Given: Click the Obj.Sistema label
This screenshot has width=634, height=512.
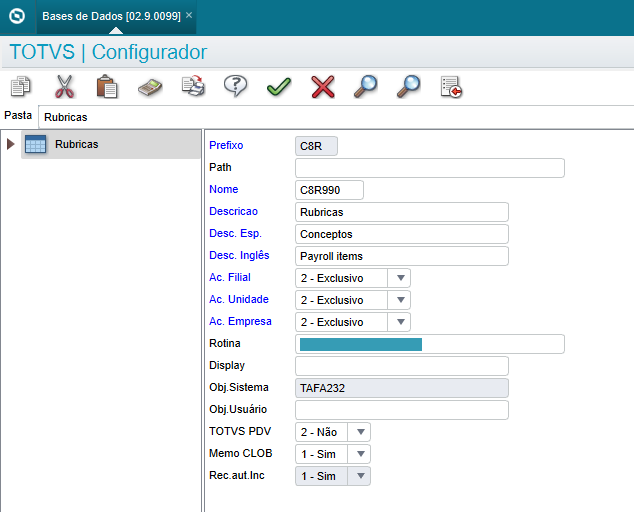Looking at the screenshot, I should 239,387.
